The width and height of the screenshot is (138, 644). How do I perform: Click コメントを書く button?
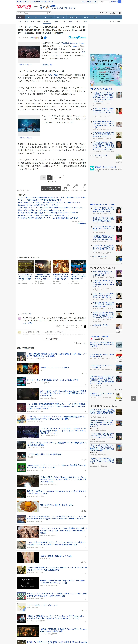click(x=69, y=314)
